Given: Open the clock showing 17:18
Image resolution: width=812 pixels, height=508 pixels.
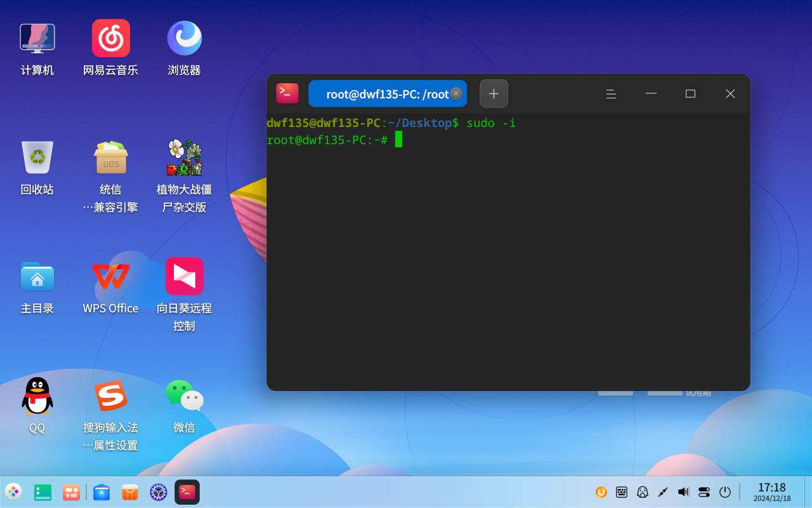Looking at the screenshot, I should (772, 491).
